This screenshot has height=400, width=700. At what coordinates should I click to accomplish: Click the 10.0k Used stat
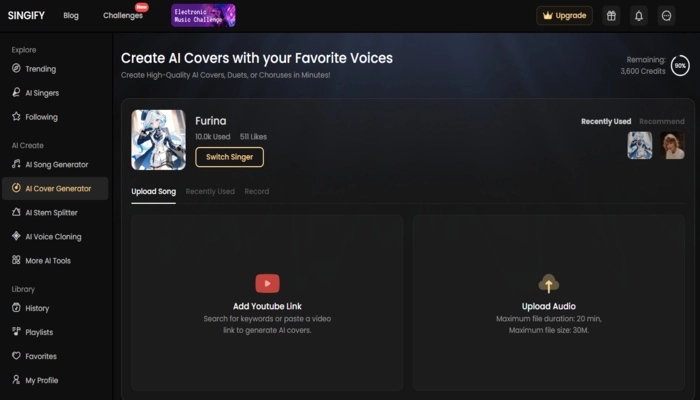[212, 137]
